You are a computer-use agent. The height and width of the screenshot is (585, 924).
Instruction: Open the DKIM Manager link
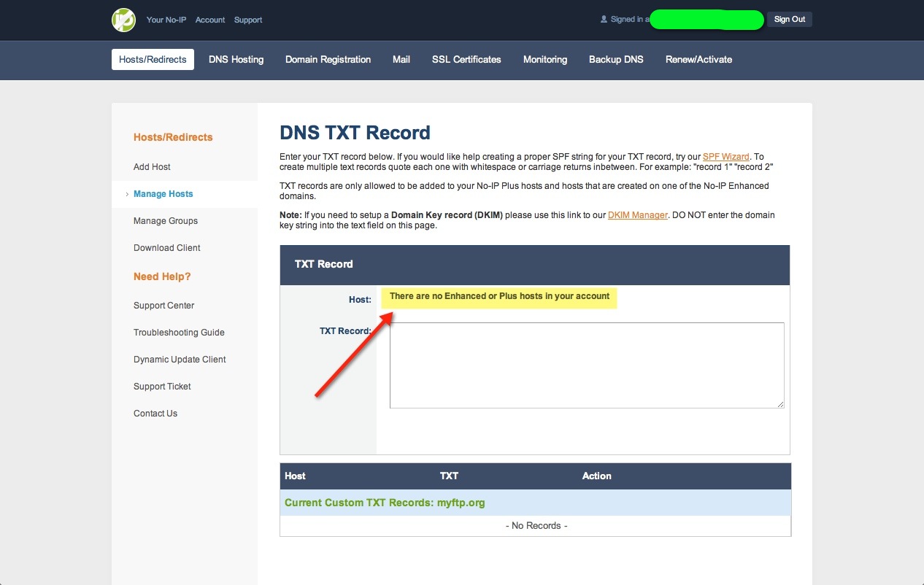pos(638,215)
